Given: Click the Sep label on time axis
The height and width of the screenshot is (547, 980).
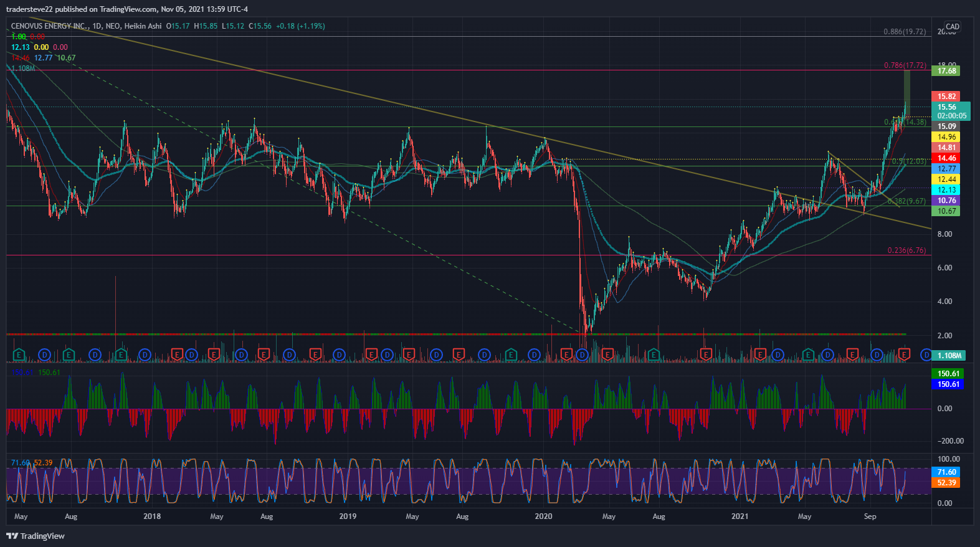Looking at the screenshot, I should (x=870, y=516).
